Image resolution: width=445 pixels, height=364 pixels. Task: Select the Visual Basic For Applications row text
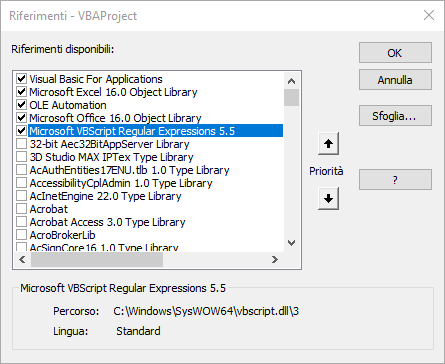coord(96,79)
